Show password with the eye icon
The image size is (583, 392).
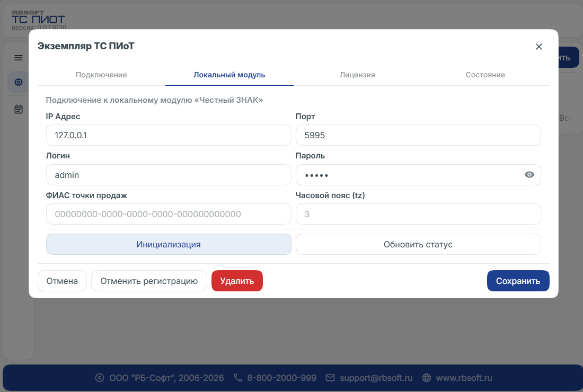[529, 175]
